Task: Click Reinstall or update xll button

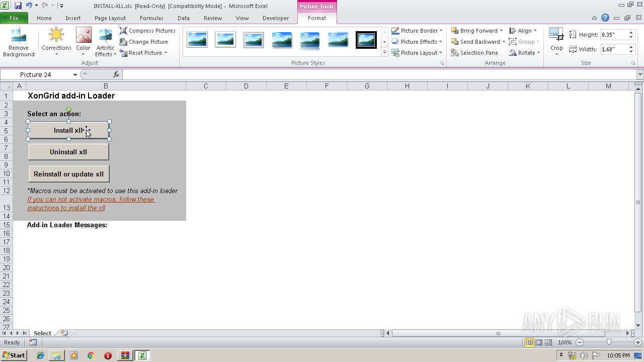Action: (x=69, y=174)
